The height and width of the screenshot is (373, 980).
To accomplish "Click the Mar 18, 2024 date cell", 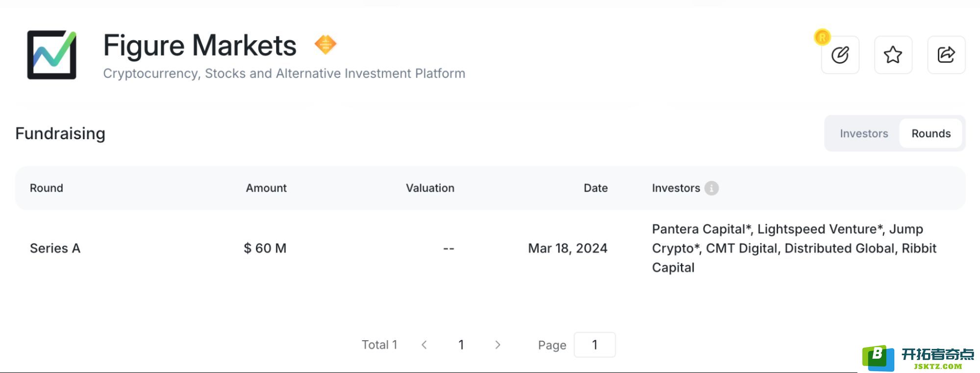I will [x=568, y=249].
